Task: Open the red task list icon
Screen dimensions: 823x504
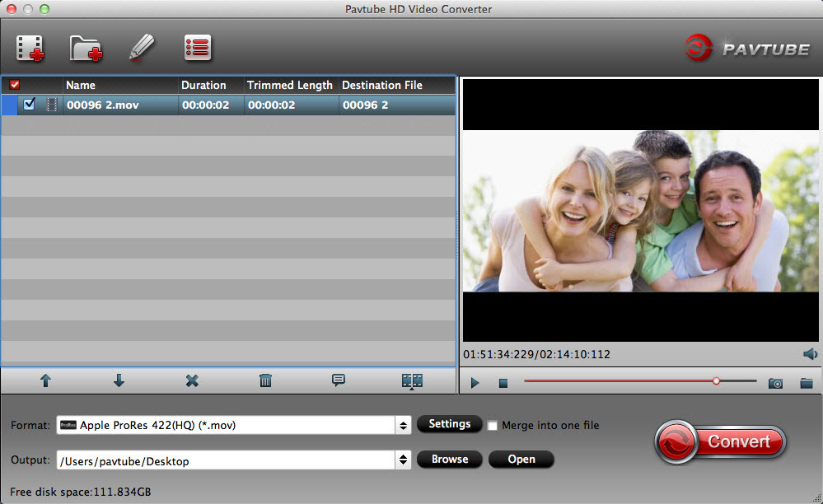Action: (198, 48)
